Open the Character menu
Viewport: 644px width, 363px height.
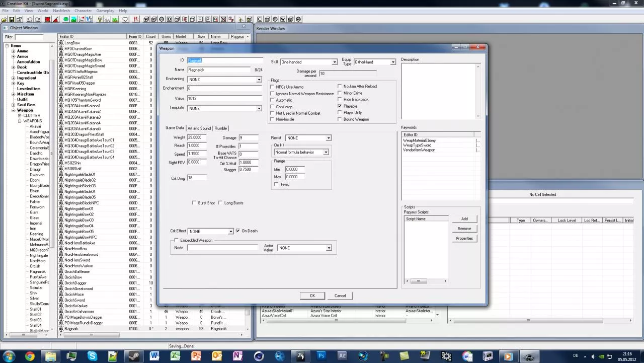[x=83, y=11]
